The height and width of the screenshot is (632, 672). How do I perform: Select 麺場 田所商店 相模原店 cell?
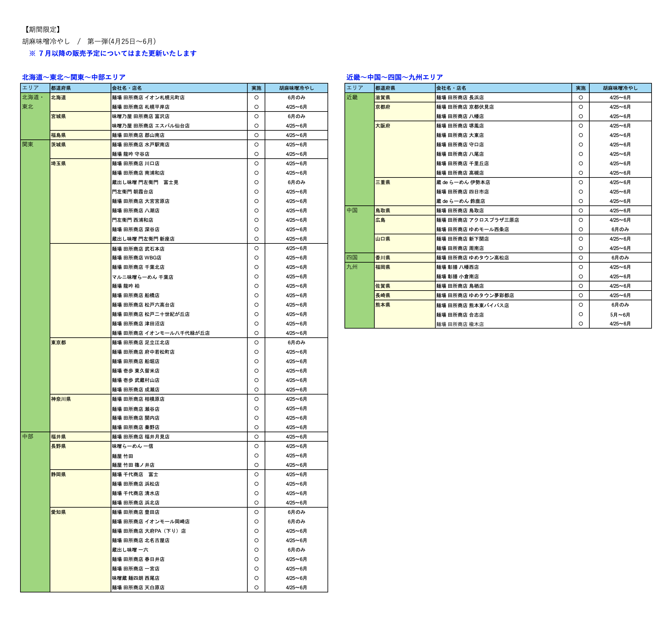[x=179, y=399]
